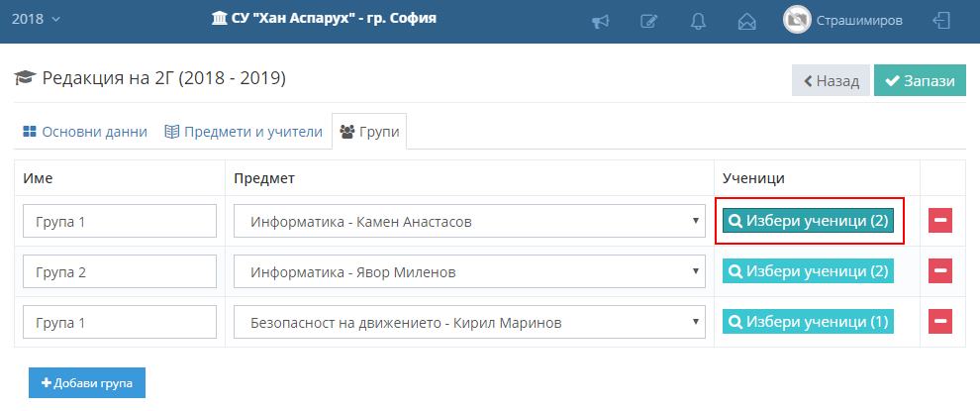Open the Информатика - Камен Анастасов subject dropdown
This screenshot has width=980, height=411.
[x=469, y=222]
